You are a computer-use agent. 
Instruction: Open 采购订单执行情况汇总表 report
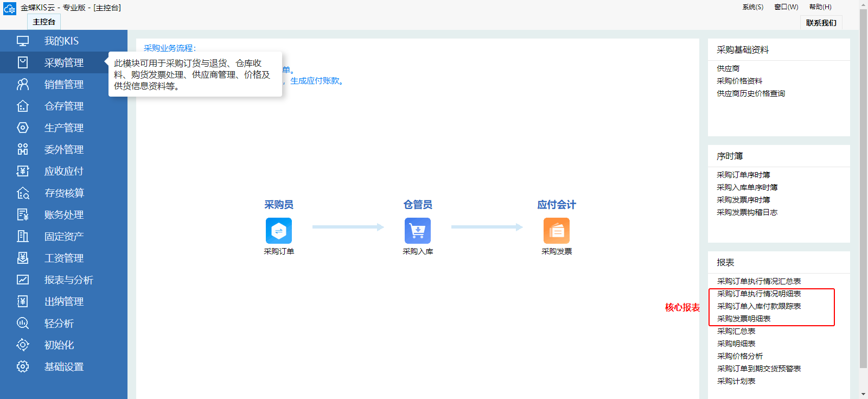(x=759, y=281)
